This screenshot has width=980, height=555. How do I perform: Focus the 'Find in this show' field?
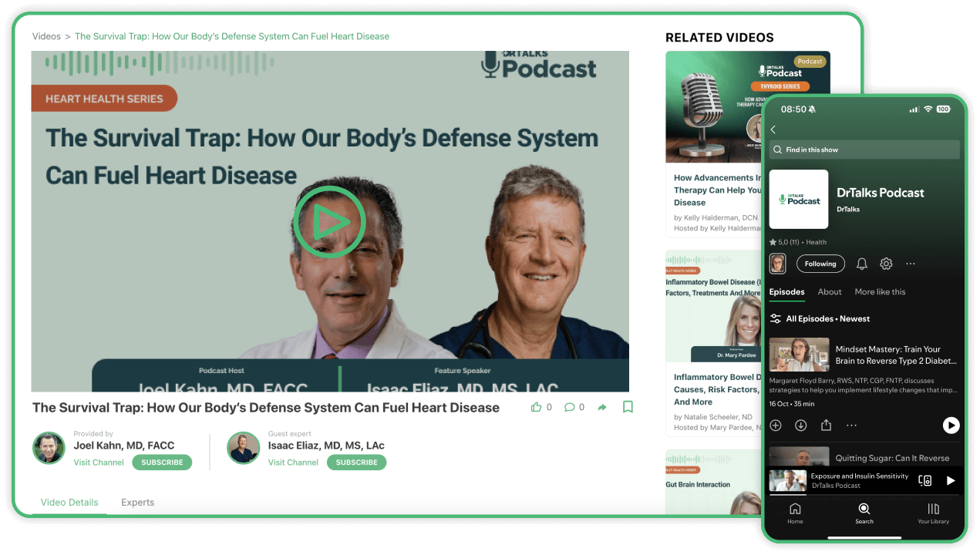[x=864, y=150]
